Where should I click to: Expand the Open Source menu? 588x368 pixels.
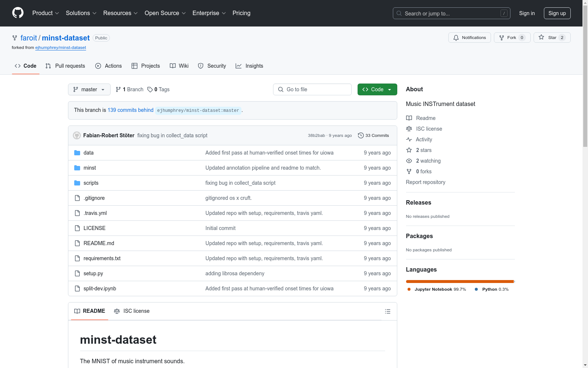pos(165,13)
